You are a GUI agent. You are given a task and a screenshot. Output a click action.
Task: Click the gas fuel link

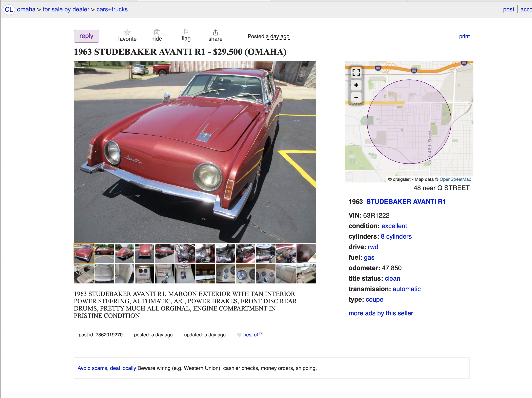pos(369,257)
